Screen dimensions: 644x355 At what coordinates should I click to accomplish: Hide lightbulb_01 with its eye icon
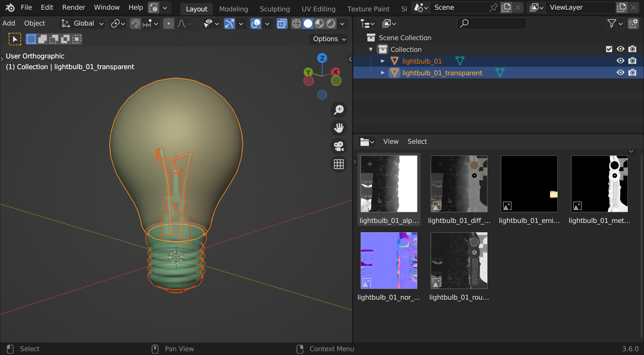[x=620, y=61]
